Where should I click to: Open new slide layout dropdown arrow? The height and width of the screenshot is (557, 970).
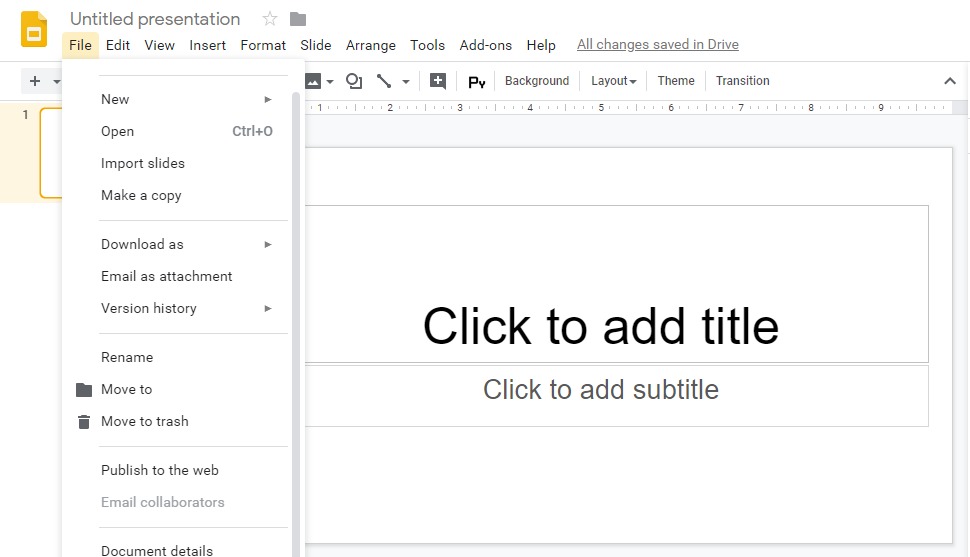(x=57, y=81)
